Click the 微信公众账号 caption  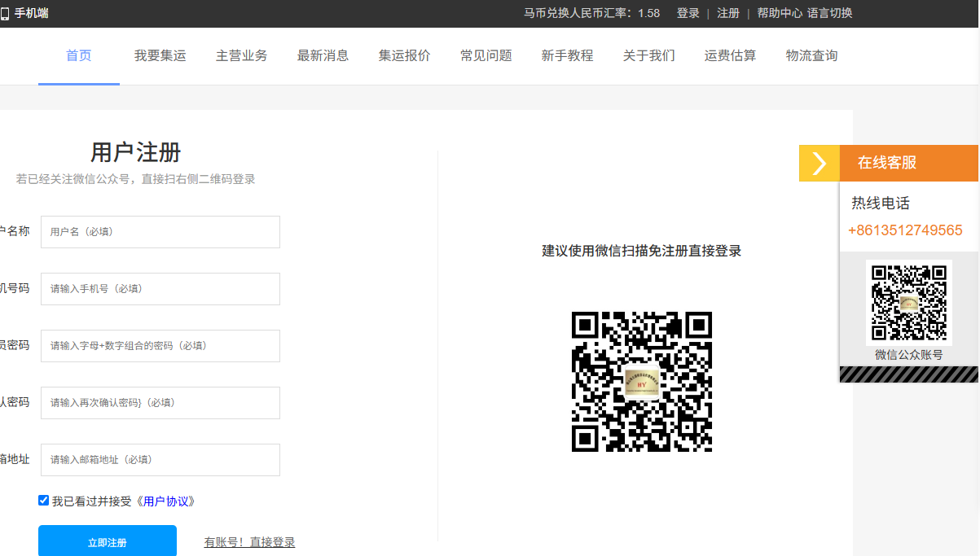click(909, 355)
